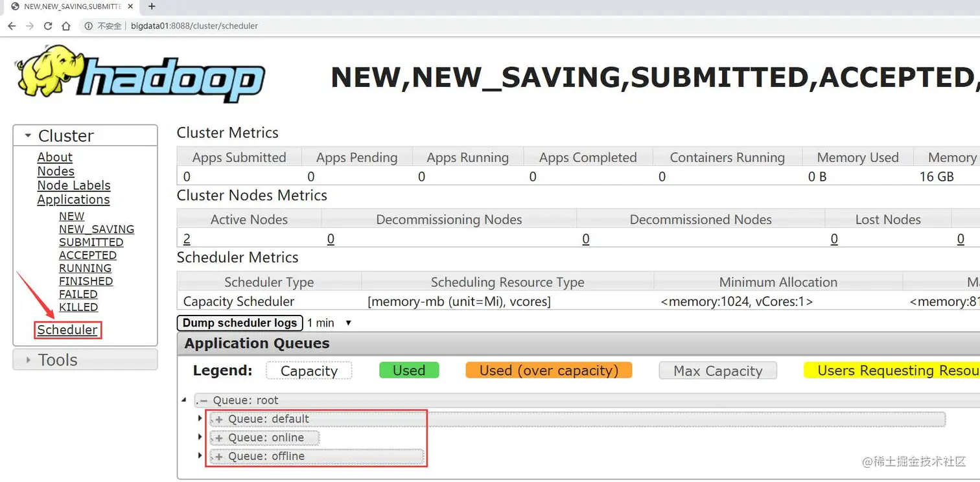Click the Dump scheduler logs button
Screen dimensions: 980x482
pyautogui.click(x=240, y=323)
